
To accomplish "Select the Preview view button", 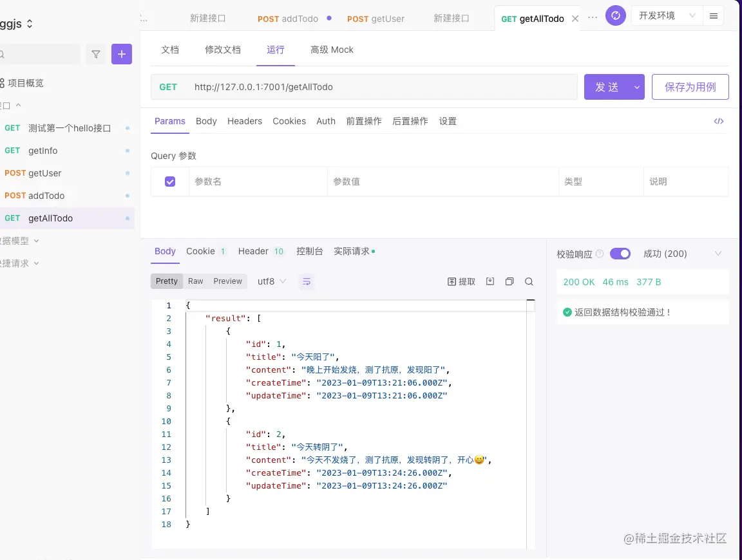I will (x=227, y=281).
